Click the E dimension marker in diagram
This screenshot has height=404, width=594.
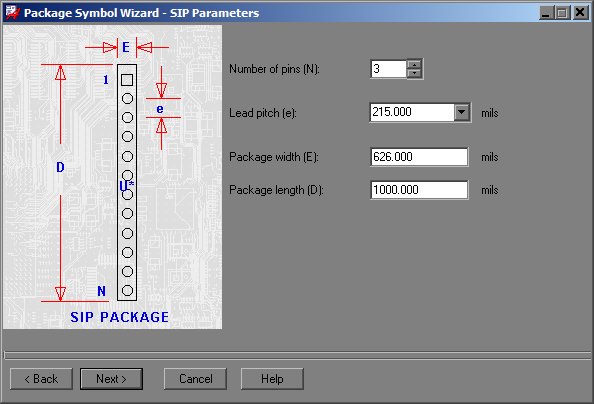click(126, 47)
